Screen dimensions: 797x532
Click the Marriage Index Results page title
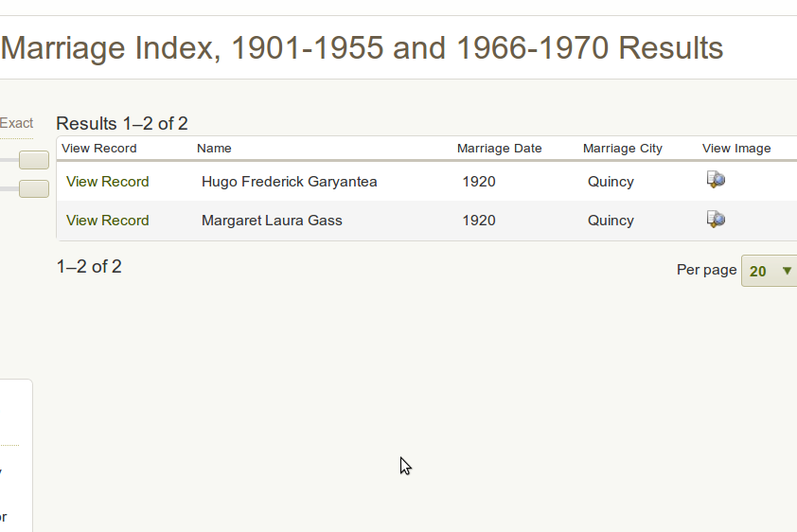point(363,47)
